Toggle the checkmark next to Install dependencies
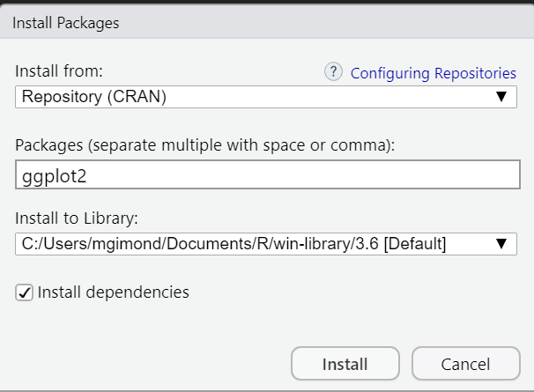534x392 pixels. pos(25,292)
